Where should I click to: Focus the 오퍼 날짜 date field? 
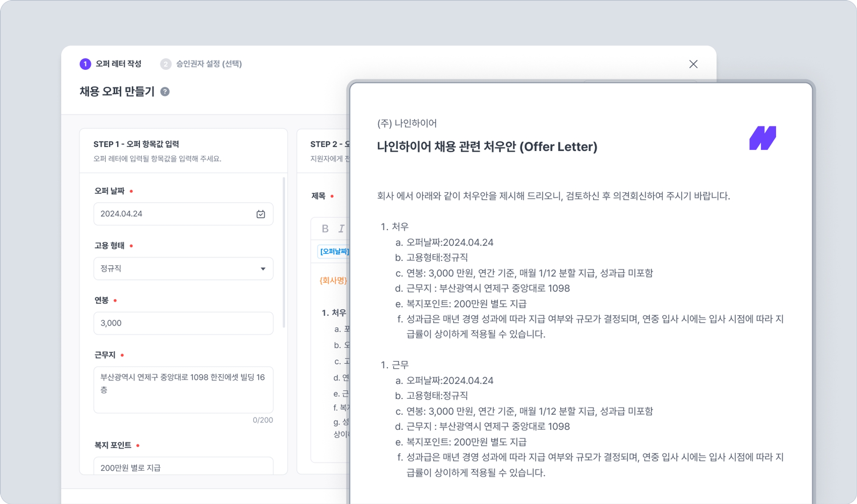[171, 214]
